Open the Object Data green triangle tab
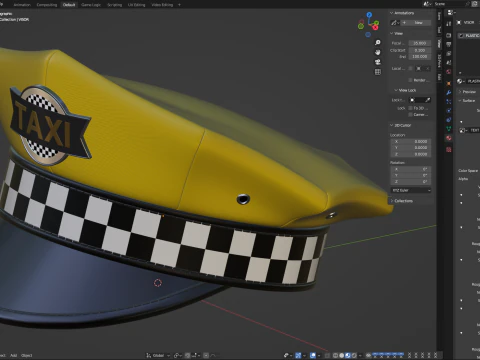The height and width of the screenshot is (360, 480). [449, 129]
